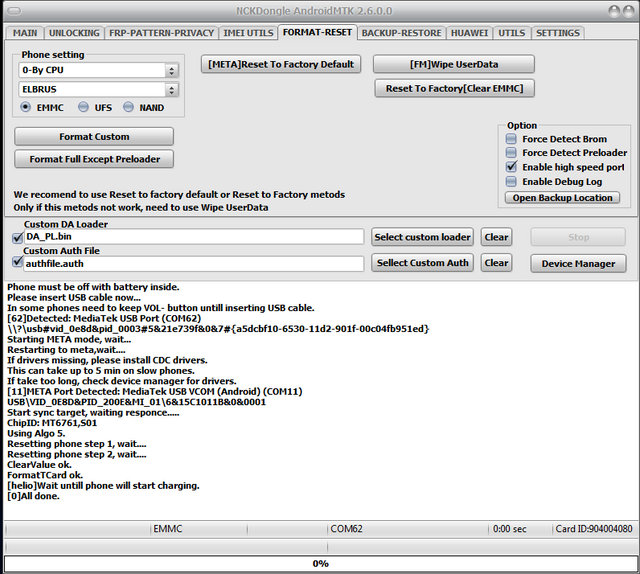Viewport: 640px width, 574px height.
Task: Toggle the Custom DA Loader checkbox
Action: 18,237
